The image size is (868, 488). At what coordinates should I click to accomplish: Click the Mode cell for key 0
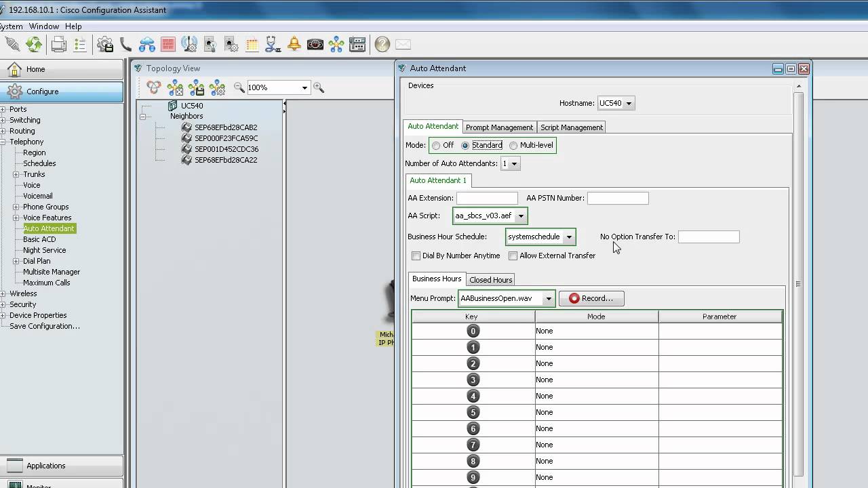coord(597,331)
